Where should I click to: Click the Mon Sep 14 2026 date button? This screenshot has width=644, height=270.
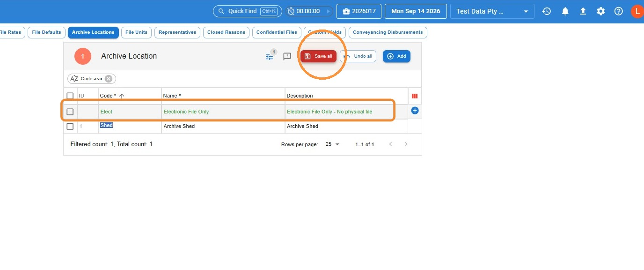(416, 11)
